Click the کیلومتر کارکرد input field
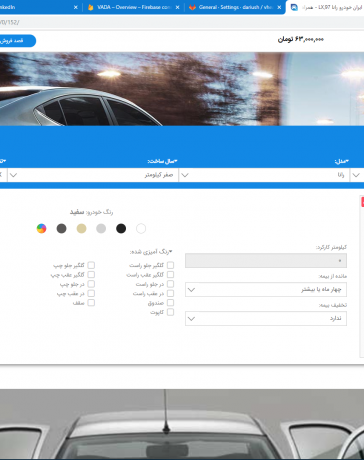Viewport: 364px width, 460px height. [266, 261]
